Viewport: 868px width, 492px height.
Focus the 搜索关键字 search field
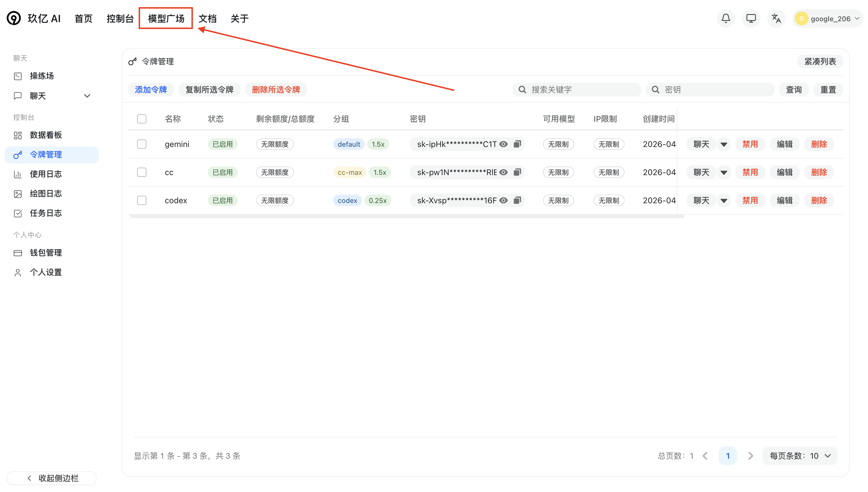[x=577, y=90]
